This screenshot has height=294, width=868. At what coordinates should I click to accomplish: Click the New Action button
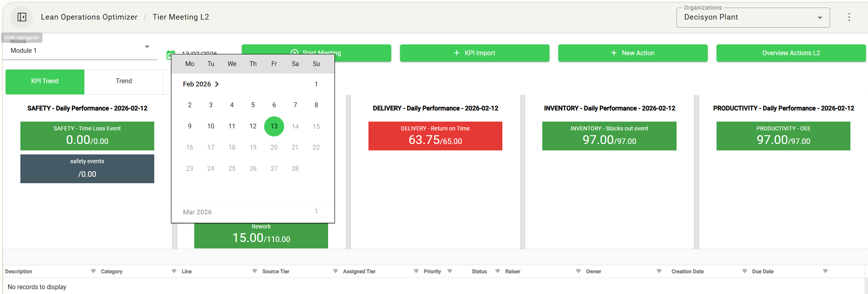pyautogui.click(x=633, y=53)
